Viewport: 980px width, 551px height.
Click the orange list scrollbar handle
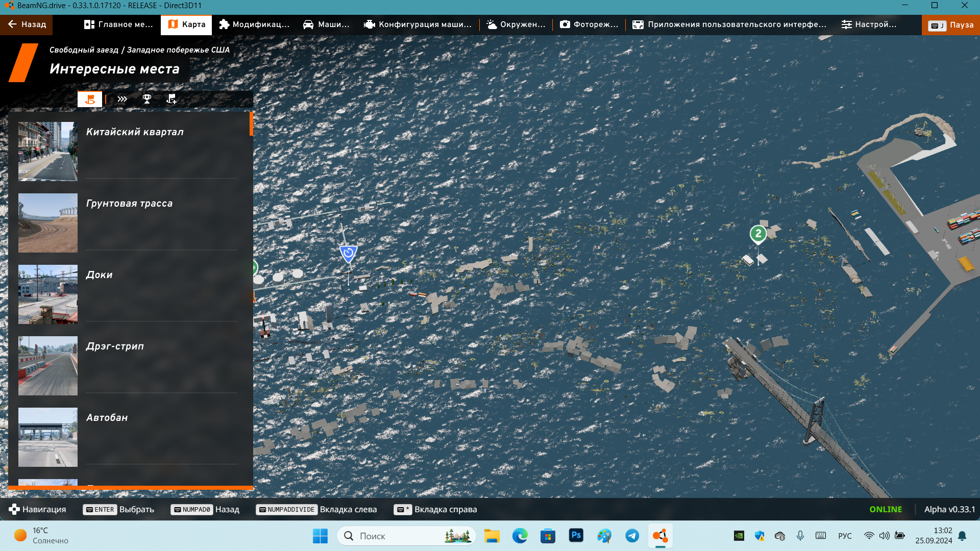coord(251,124)
